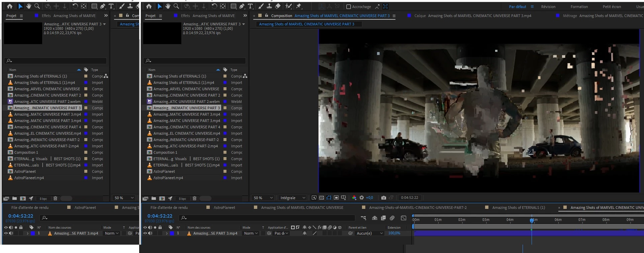
Task: Select the Text tool in the right window toolbar
Action: (x=250, y=6)
